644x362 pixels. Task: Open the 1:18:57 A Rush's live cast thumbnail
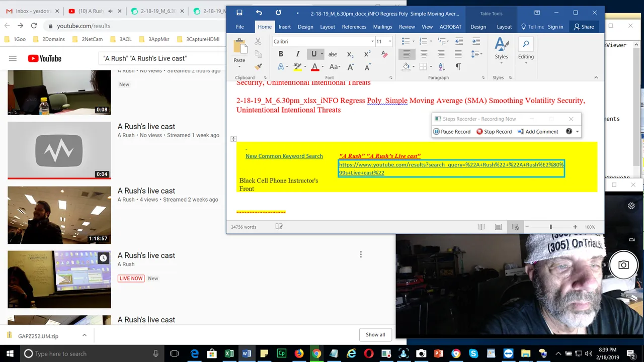coord(59,215)
